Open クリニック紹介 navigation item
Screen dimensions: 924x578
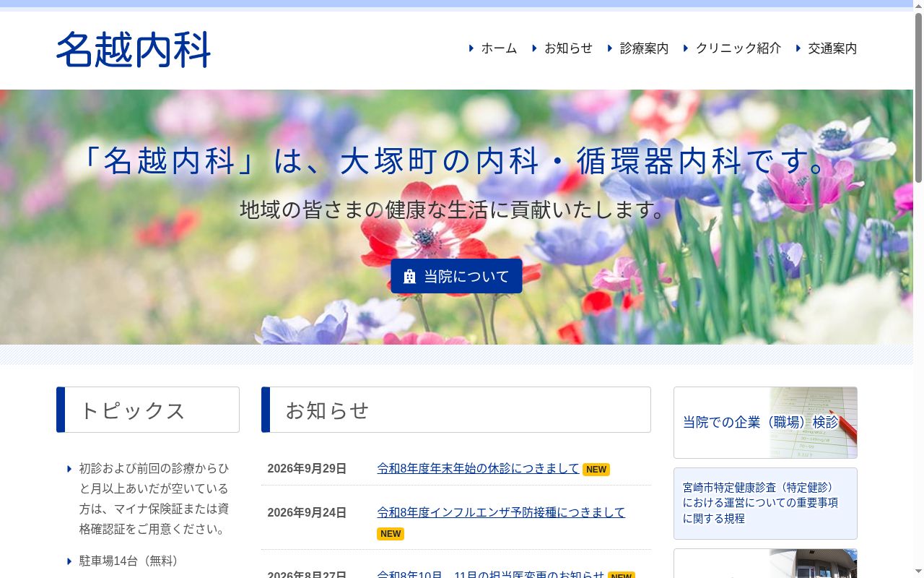tap(738, 48)
